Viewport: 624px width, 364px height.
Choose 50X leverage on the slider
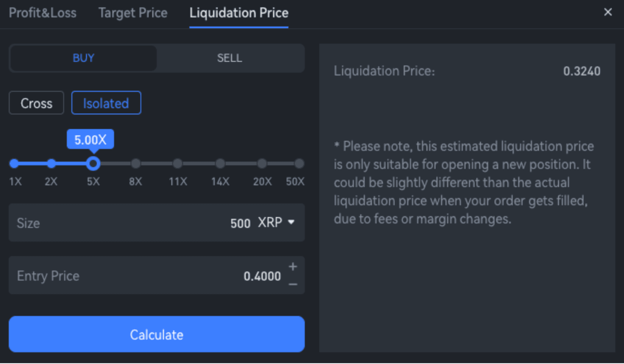click(299, 163)
